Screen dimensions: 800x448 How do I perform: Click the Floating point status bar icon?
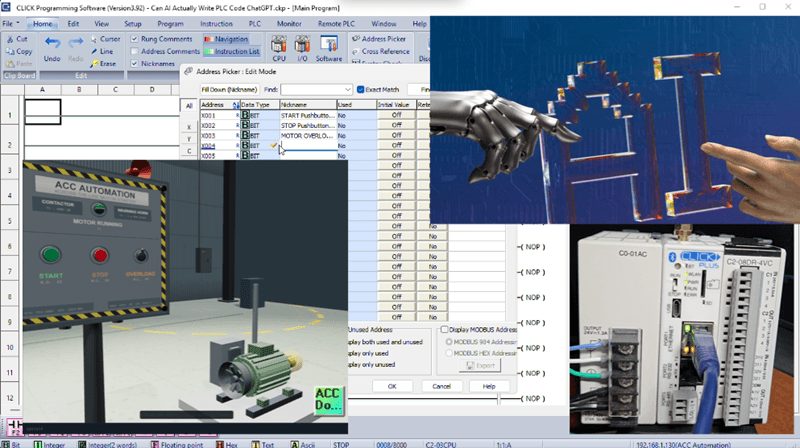pos(155,444)
